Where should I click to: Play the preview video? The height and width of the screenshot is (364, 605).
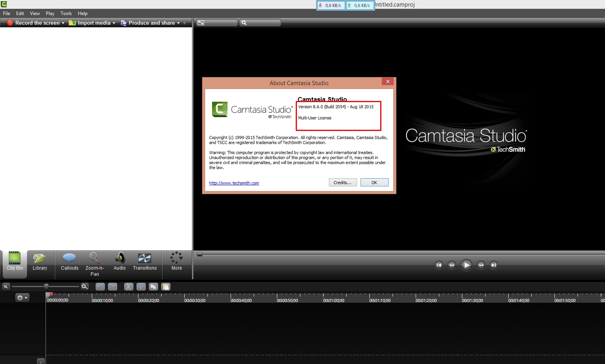pos(466,265)
